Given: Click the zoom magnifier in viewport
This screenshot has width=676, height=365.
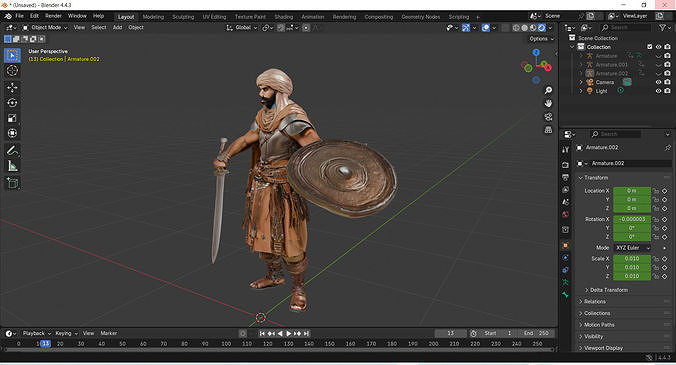Looking at the screenshot, I should pos(548,90).
